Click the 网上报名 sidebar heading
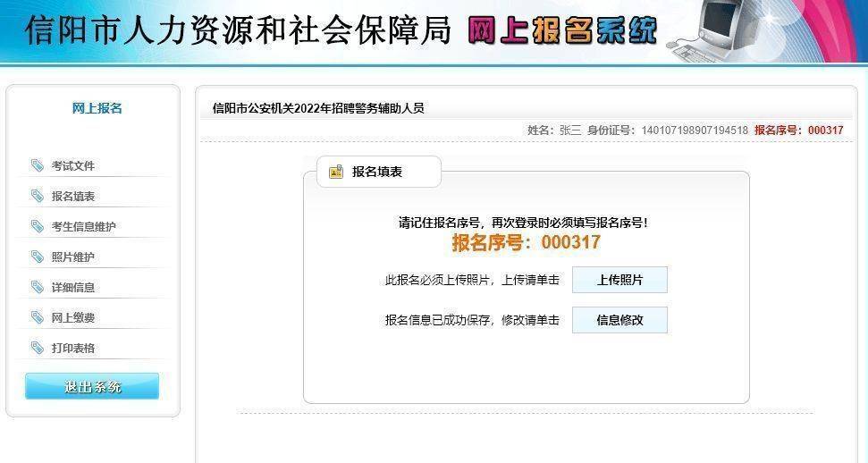Viewport: 868px width, 463px height. 97,108
